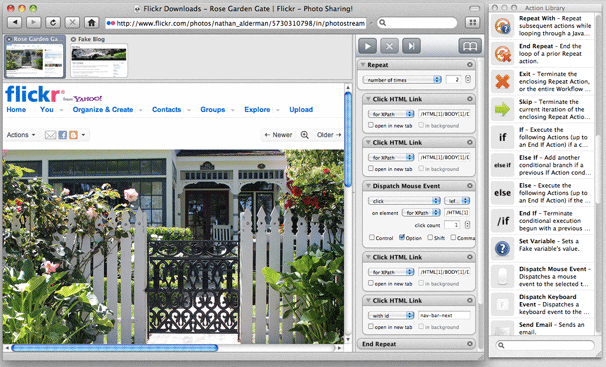Click the browser home icon
This screenshot has width=606, height=367.
(x=92, y=22)
